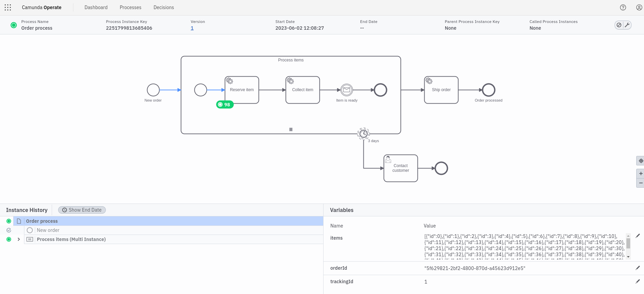Expand Process items (Multi Instance) row

tap(19, 239)
